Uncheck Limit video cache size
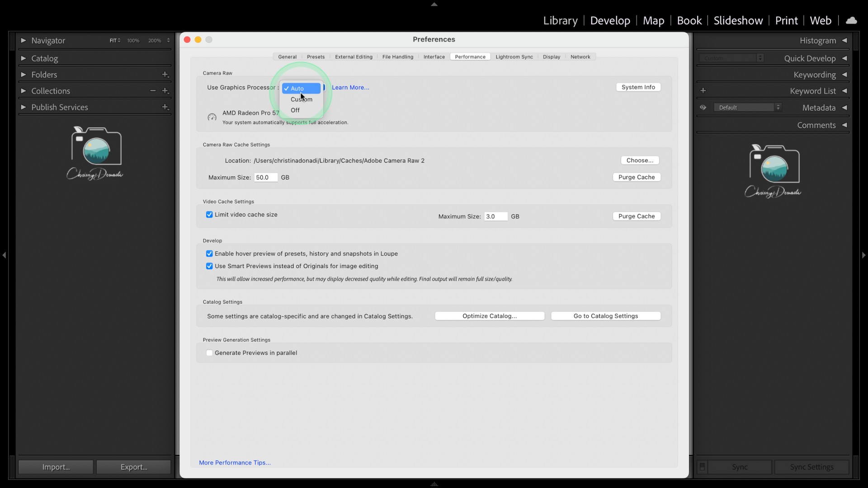Screen dimensions: 868x488 (x=209, y=215)
